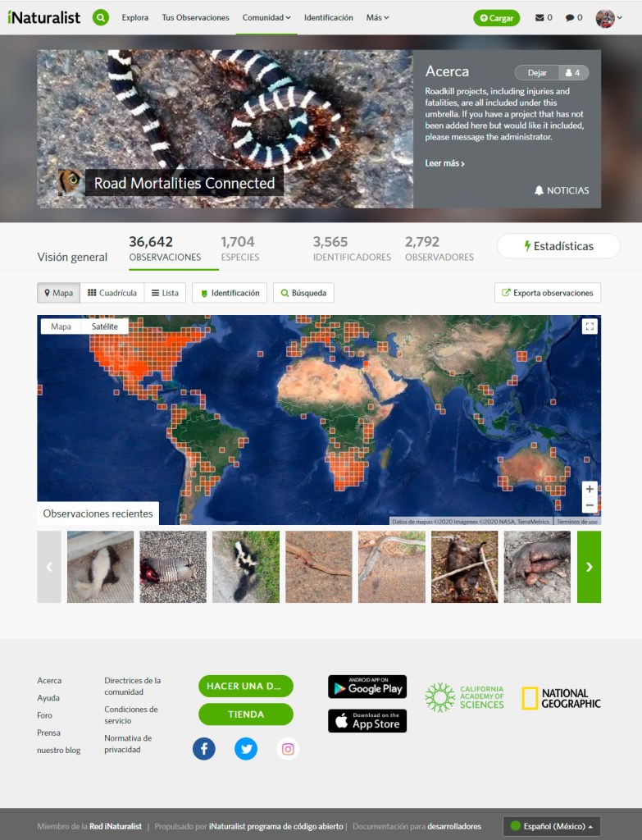The width and height of the screenshot is (642, 840).
Task: Open the messages envelope icon
Action: click(x=540, y=18)
